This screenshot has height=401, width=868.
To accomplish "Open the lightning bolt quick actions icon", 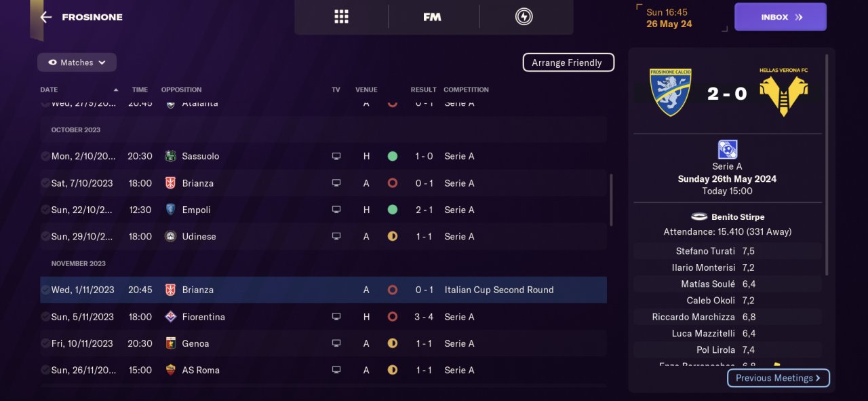I will coord(524,17).
